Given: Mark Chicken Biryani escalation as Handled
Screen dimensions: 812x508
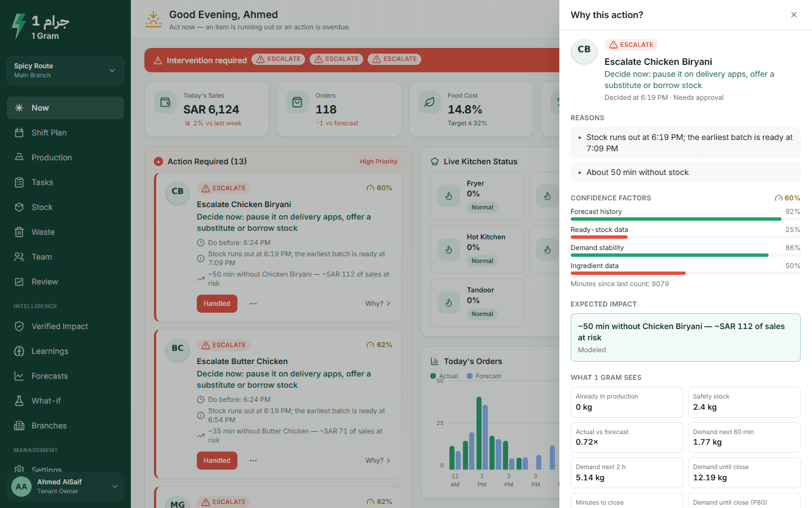Looking at the screenshot, I should pos(217,304).
